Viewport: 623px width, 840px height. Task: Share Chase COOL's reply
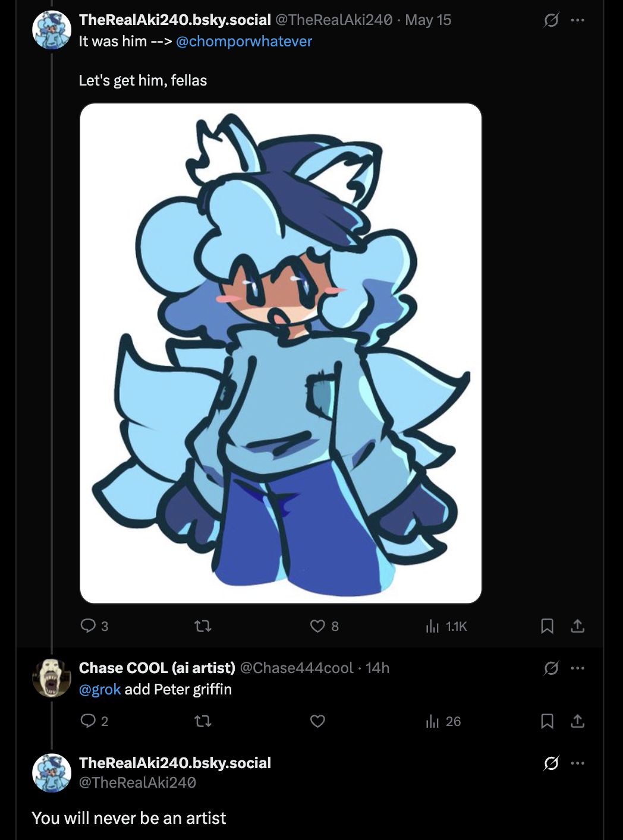pyautogui.click(x=577, y=721)
